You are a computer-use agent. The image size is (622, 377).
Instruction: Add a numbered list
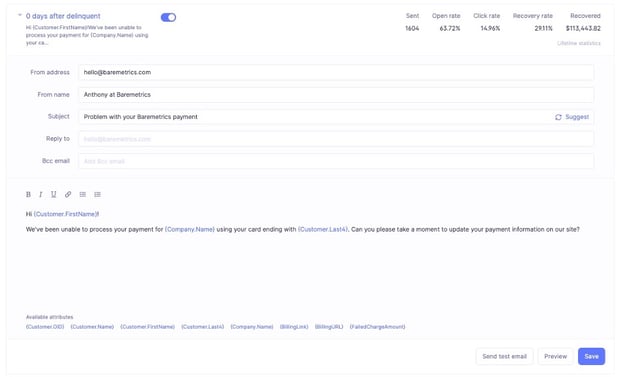coord(98,194)
